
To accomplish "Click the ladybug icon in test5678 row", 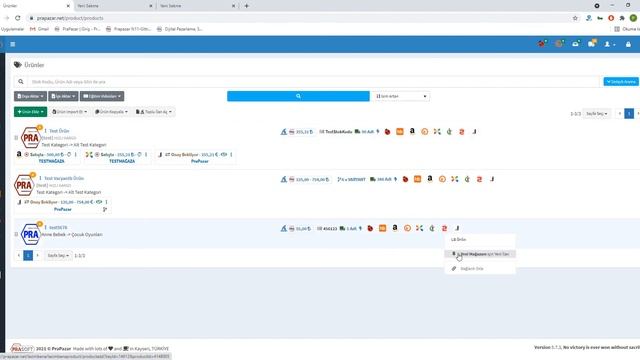I will click(370, 228).
